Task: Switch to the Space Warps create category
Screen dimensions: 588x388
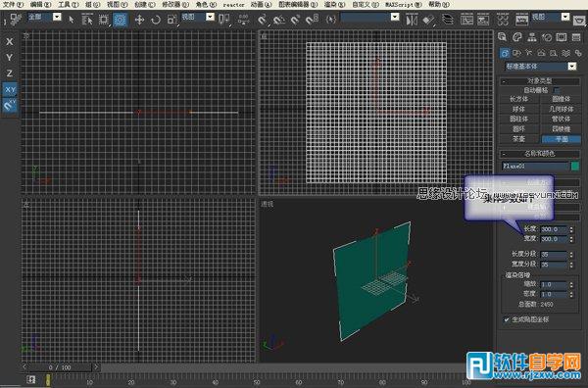Action: pyautogui.click(x=565, y=53)
